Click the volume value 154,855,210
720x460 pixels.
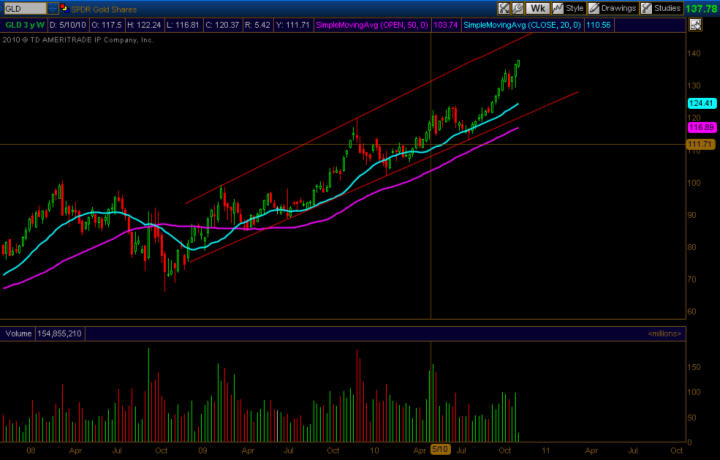[x=59, y=334]
